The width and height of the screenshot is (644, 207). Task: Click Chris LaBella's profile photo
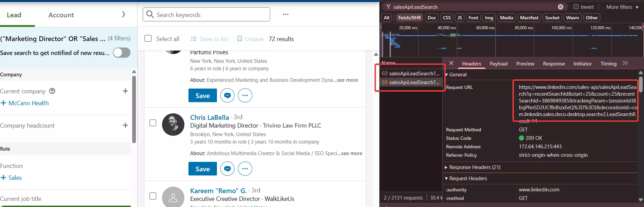(173, 125)
